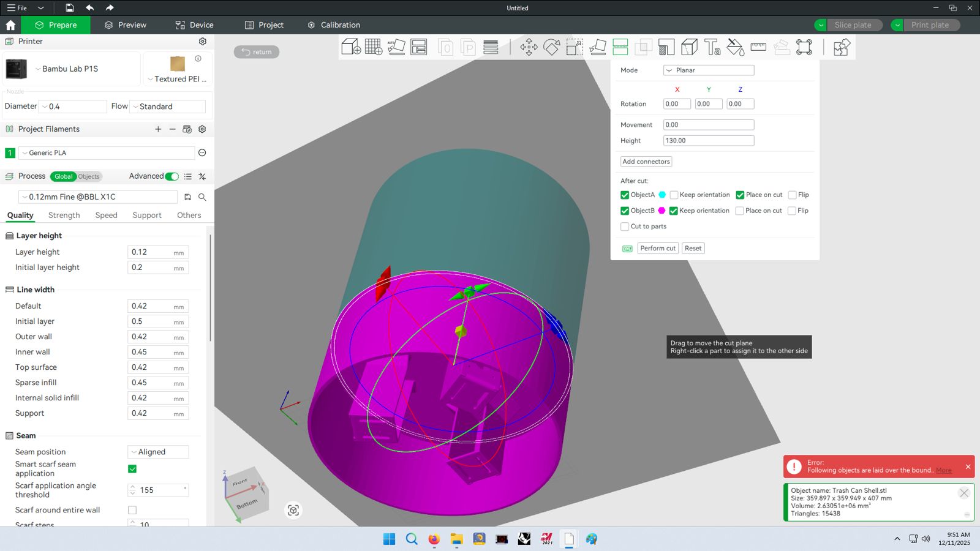Open the Calibration tab
This screenshot has width=980, height=551.
[334, 25]
